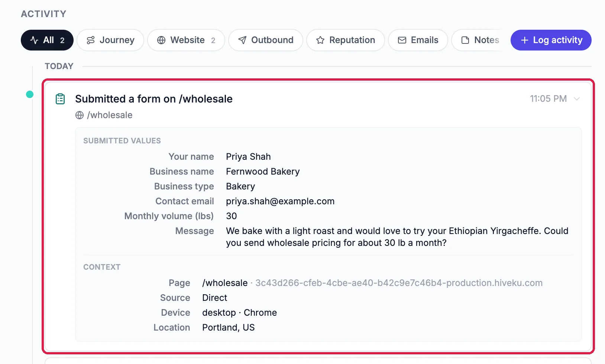Open the Journey tab
Screen dimensions: 605x364
110,40
